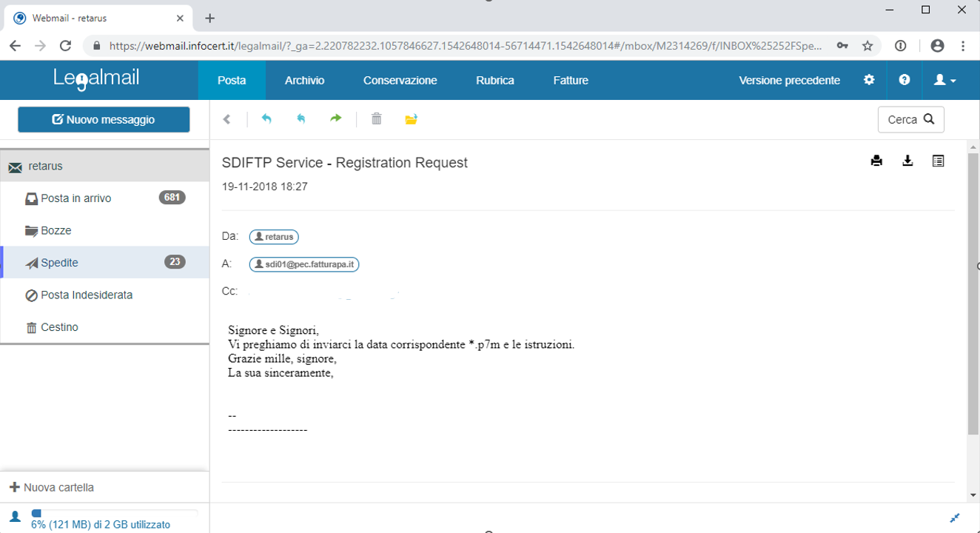The image size is (980, 533).
Task: Show message details list icon
Action: coord(939,161)
